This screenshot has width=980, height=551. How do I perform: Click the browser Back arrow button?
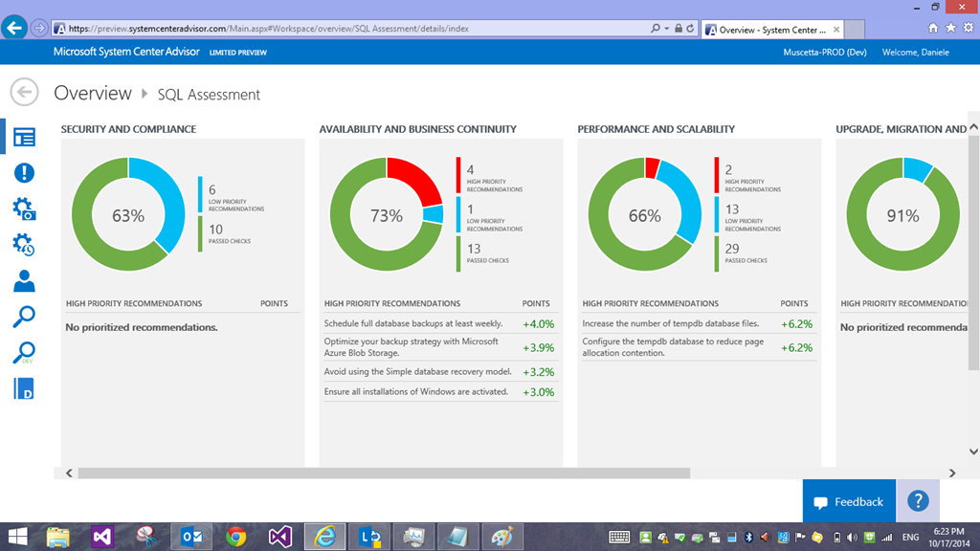pyautogui.click(x=14, y=28)
